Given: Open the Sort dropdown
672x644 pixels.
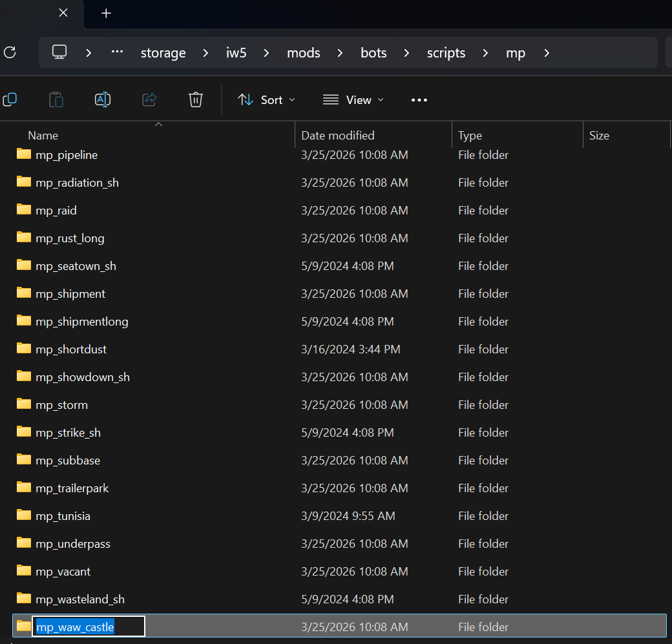Looking at the screenshot, I should [267, 100].
